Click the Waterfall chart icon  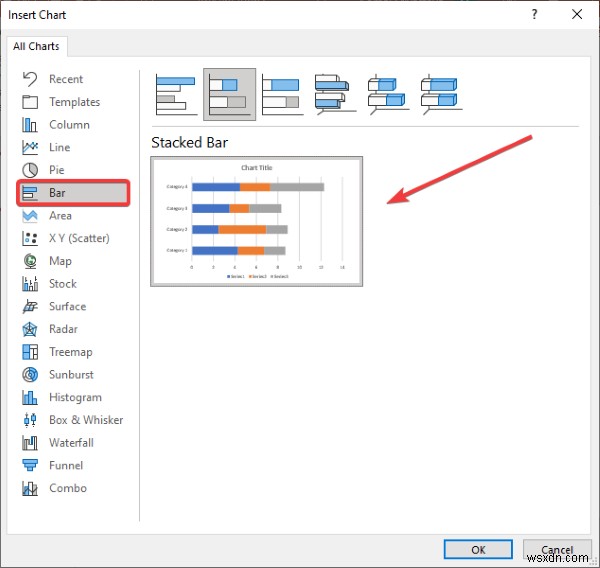[30, 443]
